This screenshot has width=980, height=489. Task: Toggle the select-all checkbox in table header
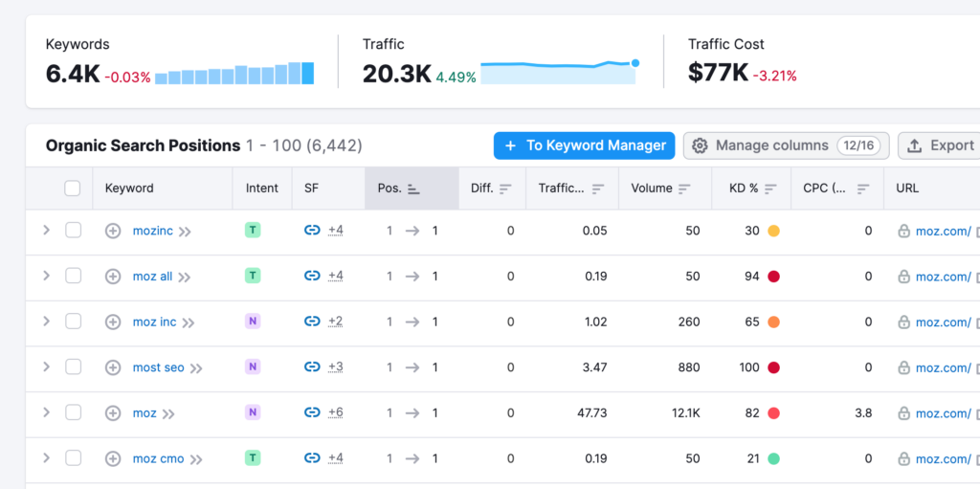73,189
